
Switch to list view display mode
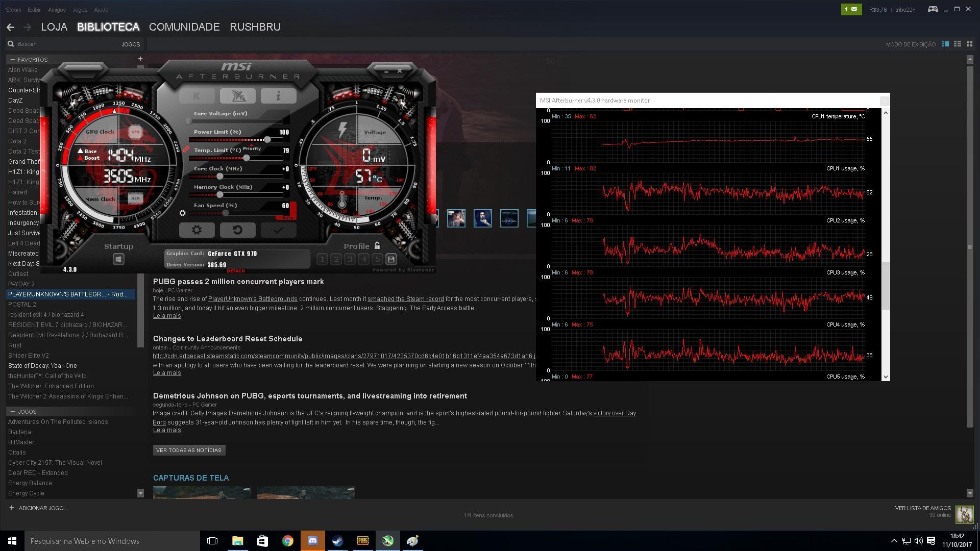tap(958, 44)
